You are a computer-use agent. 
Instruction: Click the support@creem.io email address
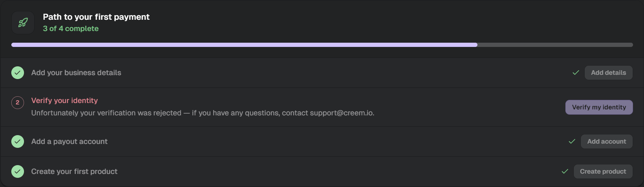click(x=341, y=113)
